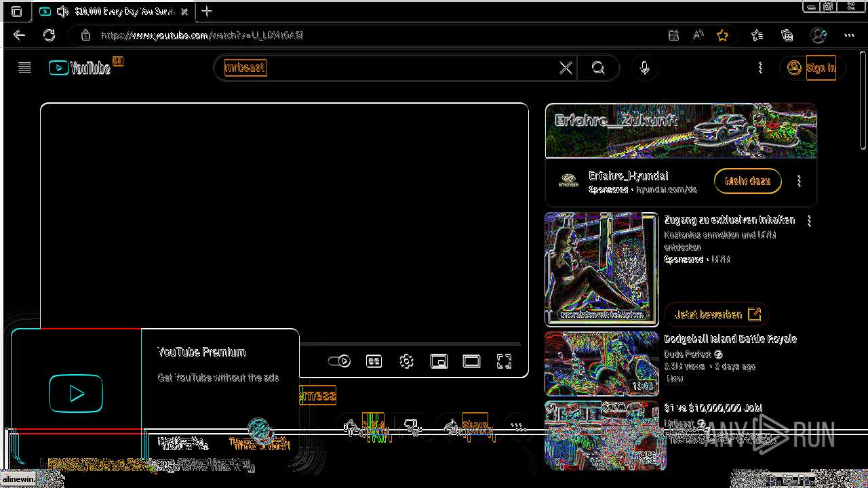Close the $10,000 Every Day tab
Viewport: 868px width, 488px height.
[x=184, y=12]
